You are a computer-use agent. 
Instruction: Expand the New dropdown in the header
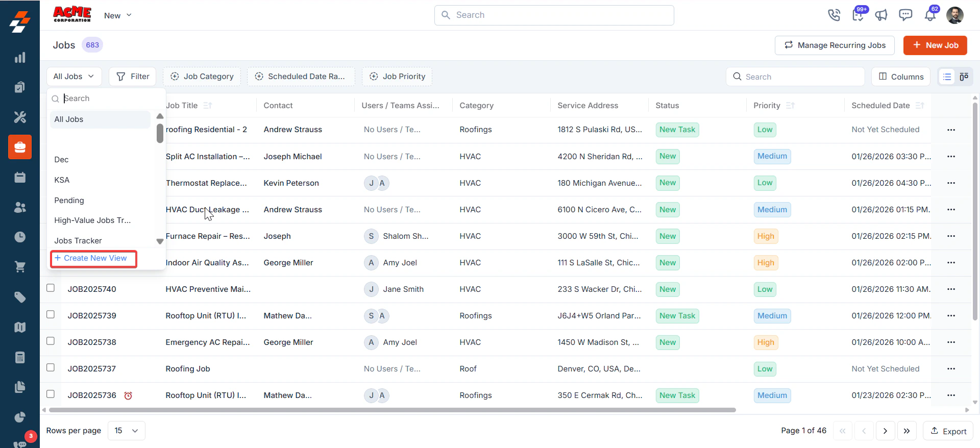click(x=118, y=15)
